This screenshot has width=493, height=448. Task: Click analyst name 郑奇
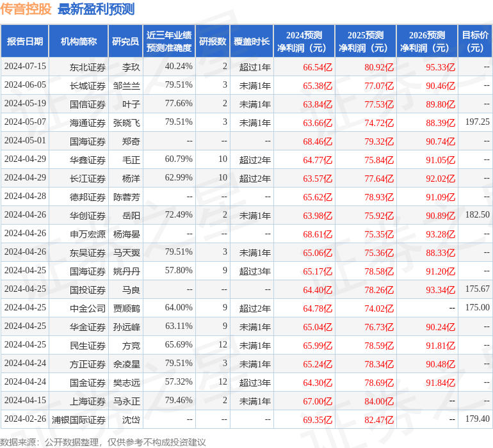[131, 141]
